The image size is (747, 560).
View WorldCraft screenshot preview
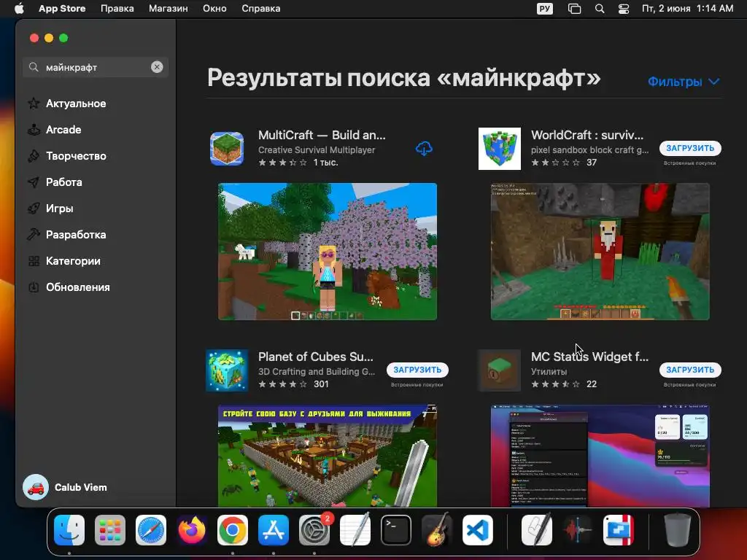pyautogui.click(x=600, y=252)
